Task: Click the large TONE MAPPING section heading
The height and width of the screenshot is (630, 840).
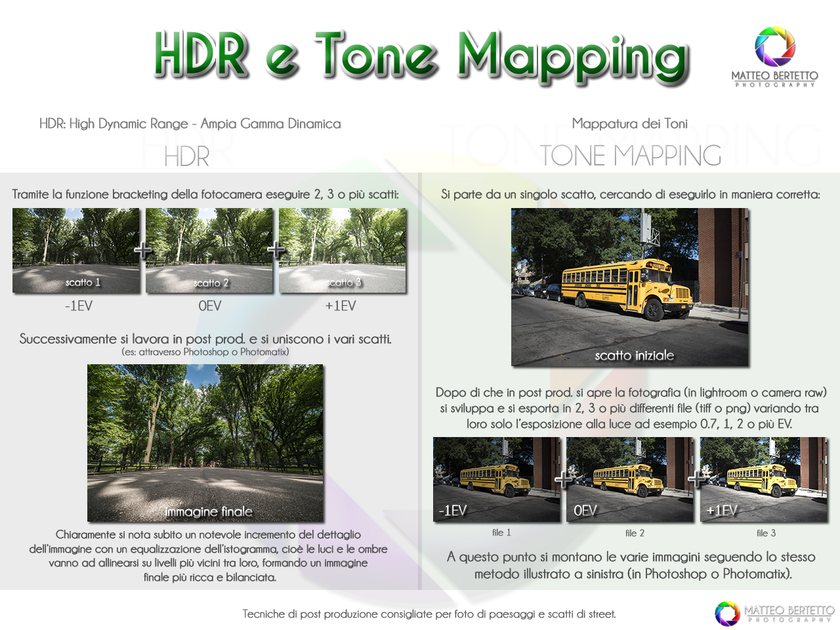Action: point(630,156)
